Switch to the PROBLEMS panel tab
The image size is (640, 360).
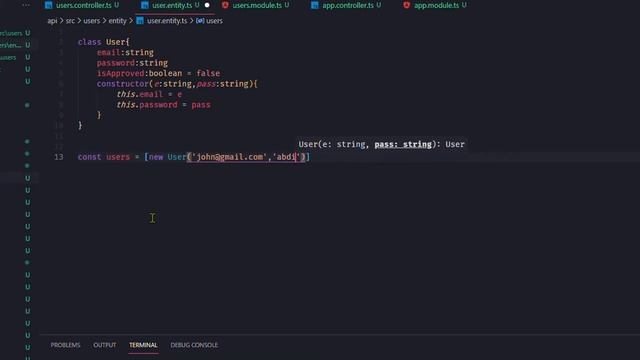[65, 345]
